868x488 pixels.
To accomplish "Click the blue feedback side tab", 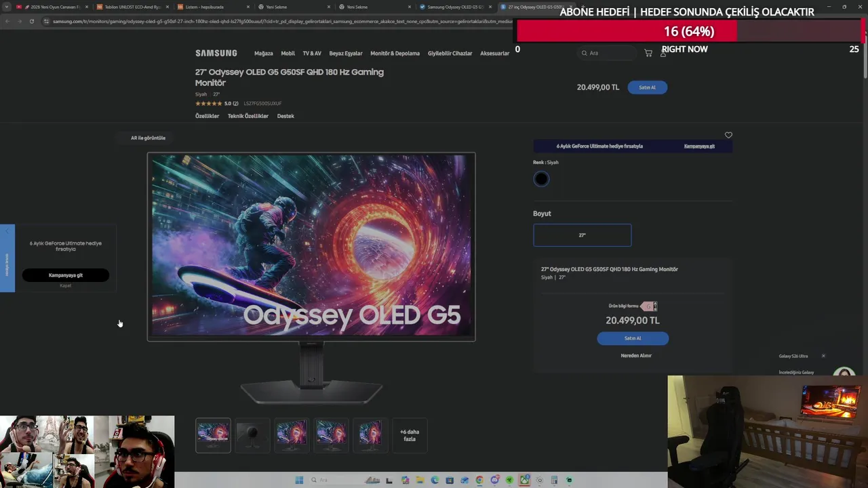I will point(7,258).
